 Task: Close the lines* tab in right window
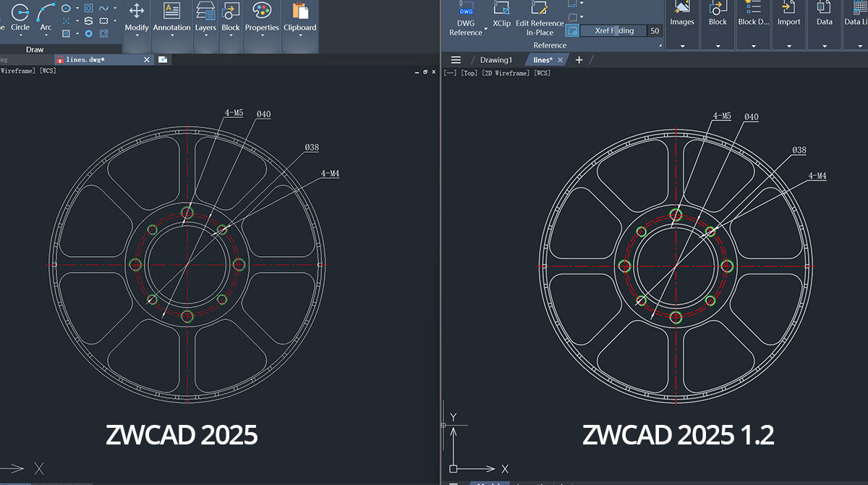(561, 60)
